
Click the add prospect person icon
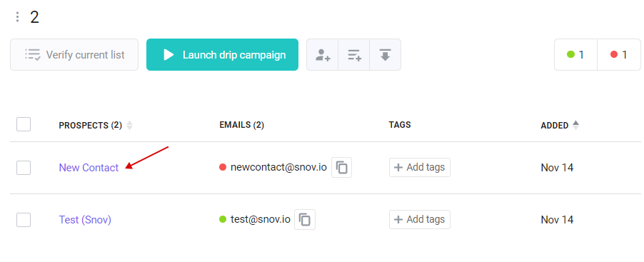point(323,55)
